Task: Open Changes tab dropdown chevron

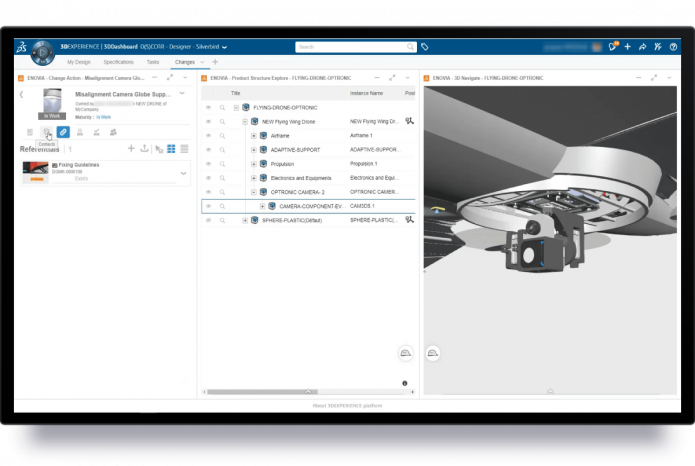Action: click(x=203, y=62)
